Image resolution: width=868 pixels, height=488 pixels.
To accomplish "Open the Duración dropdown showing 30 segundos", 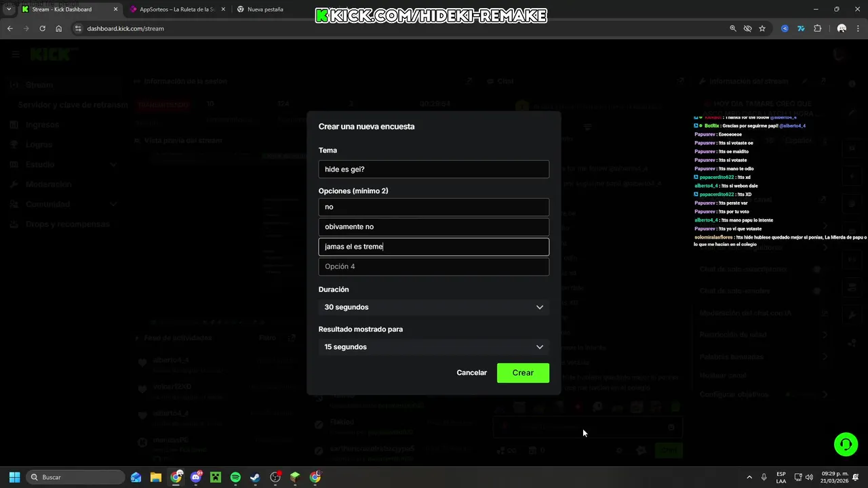I will tap(434, 307).
